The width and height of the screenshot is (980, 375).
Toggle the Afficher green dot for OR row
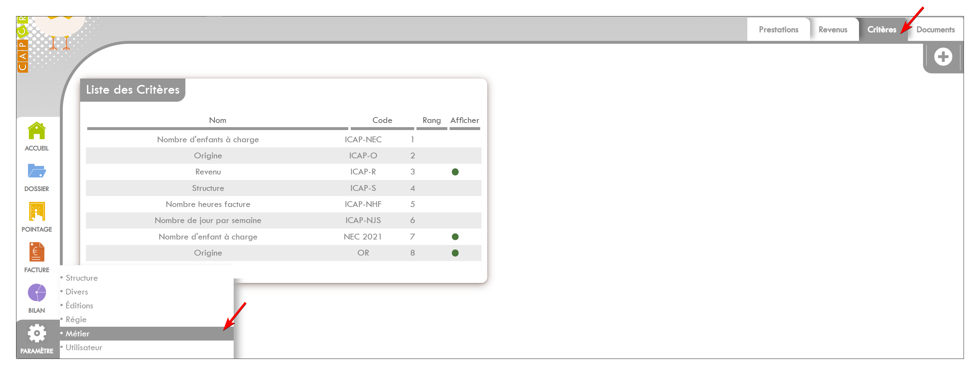pyautogui.click(x=455, y=253)
